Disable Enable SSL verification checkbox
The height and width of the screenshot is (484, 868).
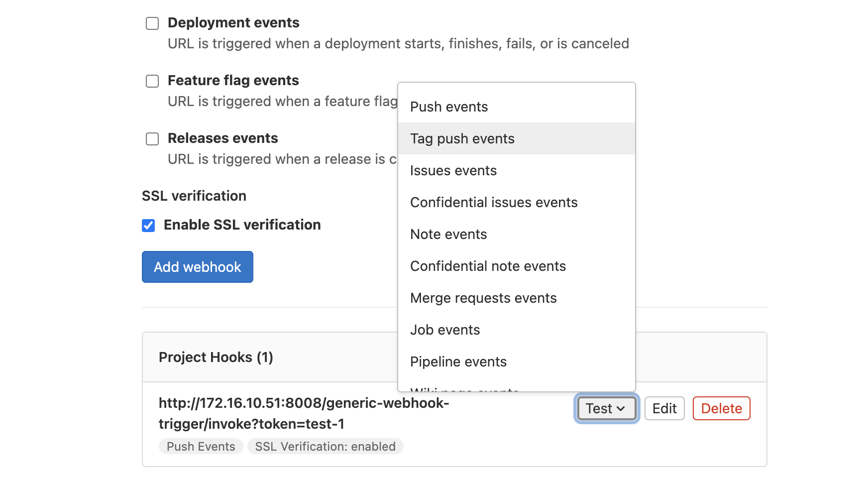[148, 226]
